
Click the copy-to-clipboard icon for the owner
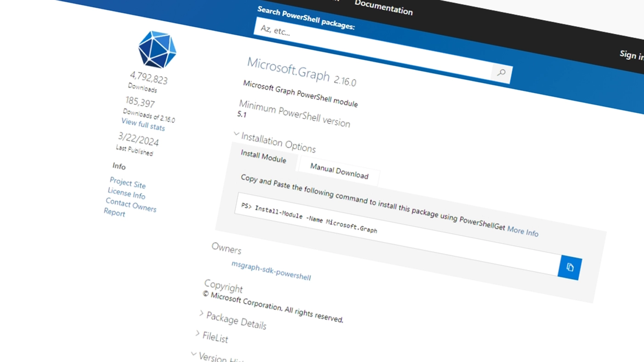point(570,267)
